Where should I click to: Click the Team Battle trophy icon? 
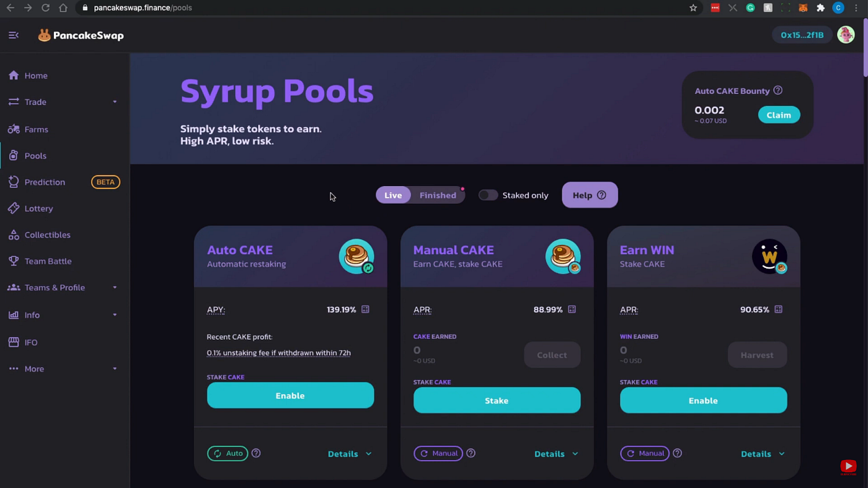(14, 261)
